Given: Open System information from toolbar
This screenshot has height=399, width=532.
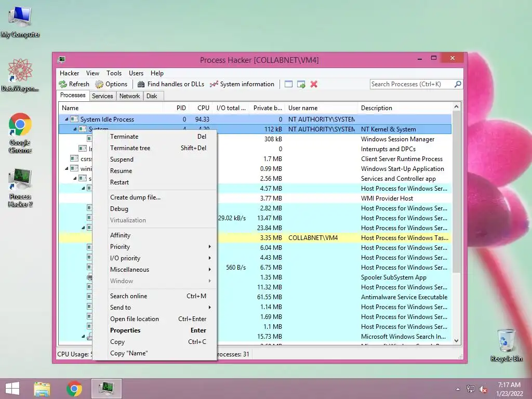Looking at the screenshot, I should (242, 84).
